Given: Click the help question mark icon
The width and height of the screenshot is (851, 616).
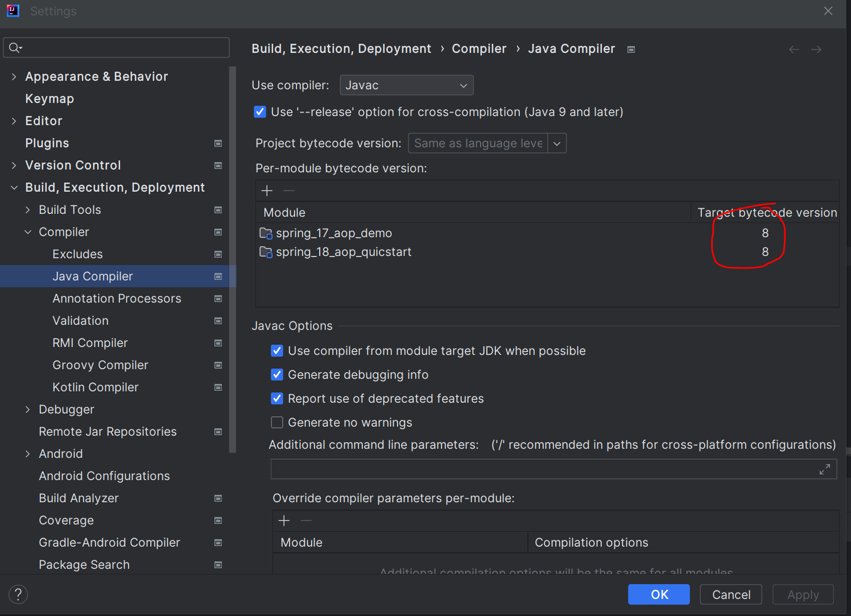Looking at the screenshot, I should 18,594.
